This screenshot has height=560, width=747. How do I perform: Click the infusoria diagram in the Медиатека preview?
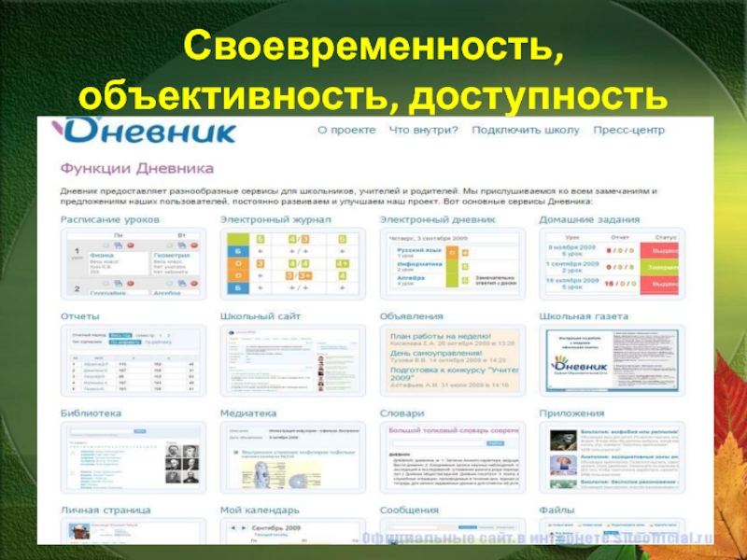(x=279, y=474)
